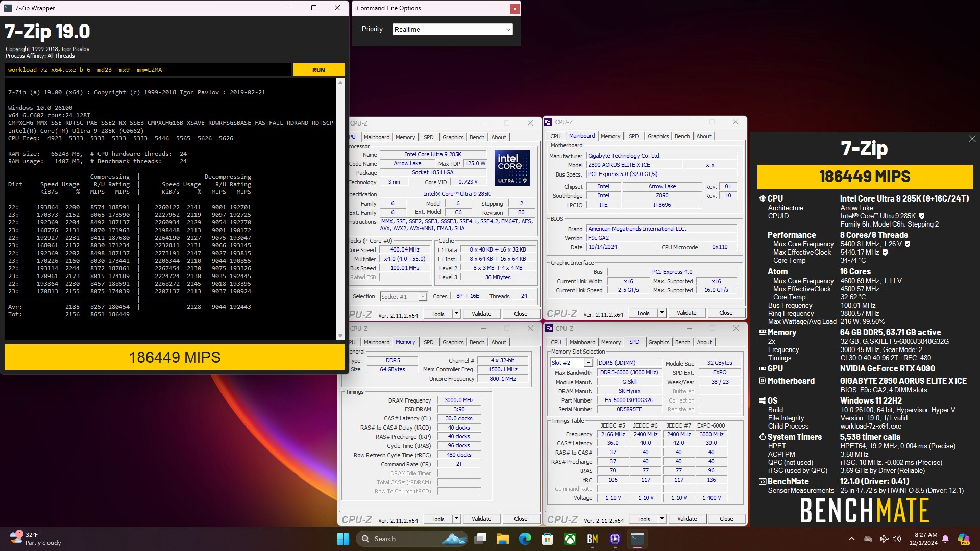
Task: Open the Xbox app from the taskbar
Action: pos(570,539)
